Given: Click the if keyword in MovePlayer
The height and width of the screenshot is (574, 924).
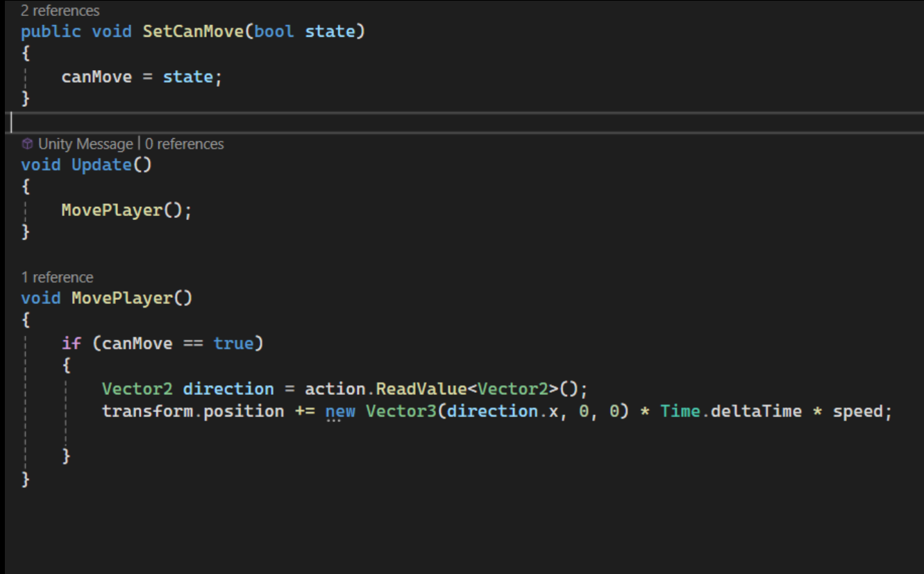Looking at the screenshot, I should [x=71, y=344].
